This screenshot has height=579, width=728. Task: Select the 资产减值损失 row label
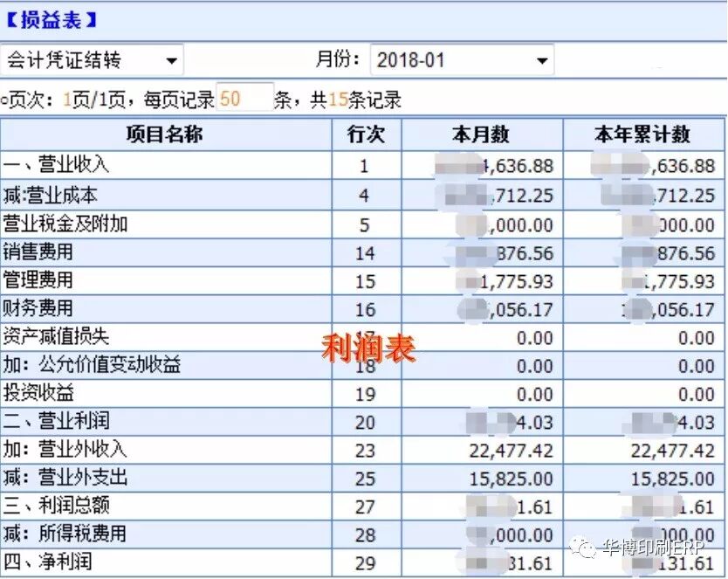[x=56, y=336]
